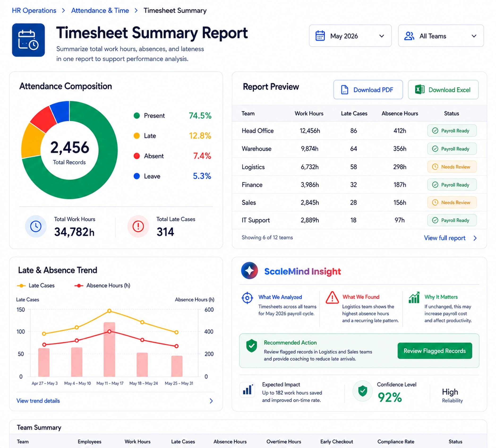Click the Warehouse row in Report Preview

tap(359, 149)
